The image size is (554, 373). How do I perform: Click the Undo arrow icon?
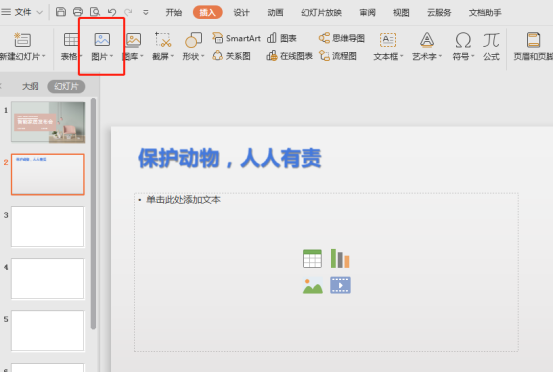pos(112,12)
